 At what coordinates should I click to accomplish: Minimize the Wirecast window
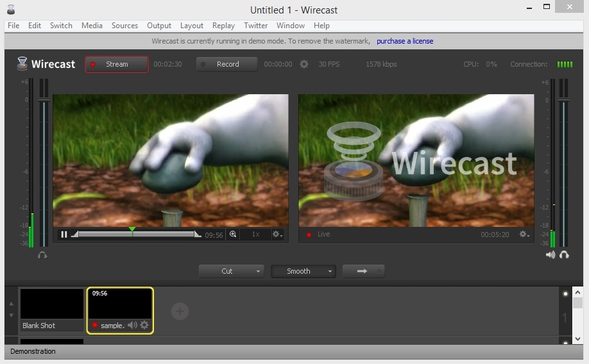529,7
